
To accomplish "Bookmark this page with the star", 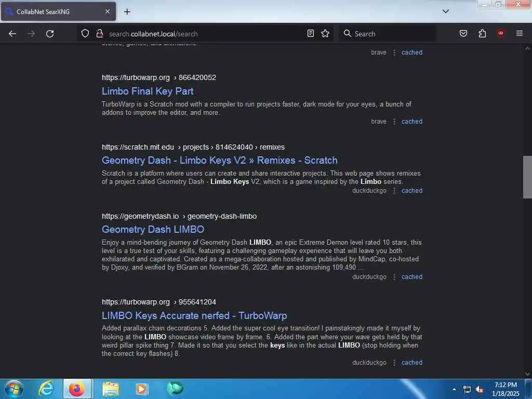I will pyautogui.click(x=325, y=34).
